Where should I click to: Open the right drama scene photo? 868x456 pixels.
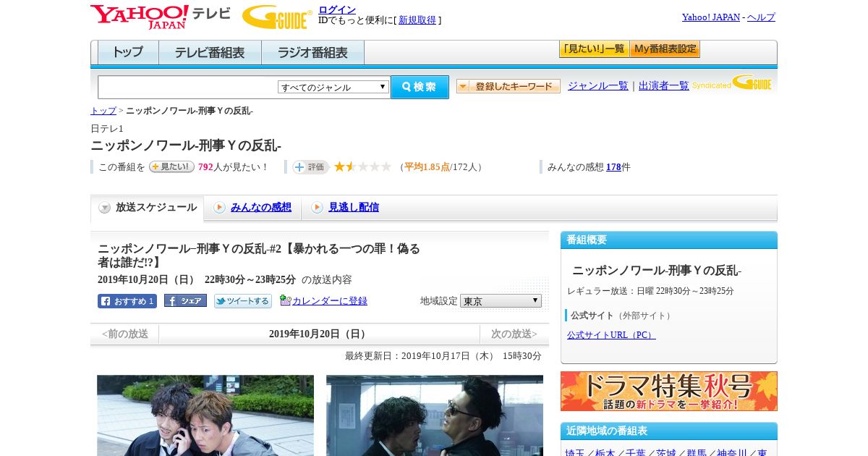point(435,415)
